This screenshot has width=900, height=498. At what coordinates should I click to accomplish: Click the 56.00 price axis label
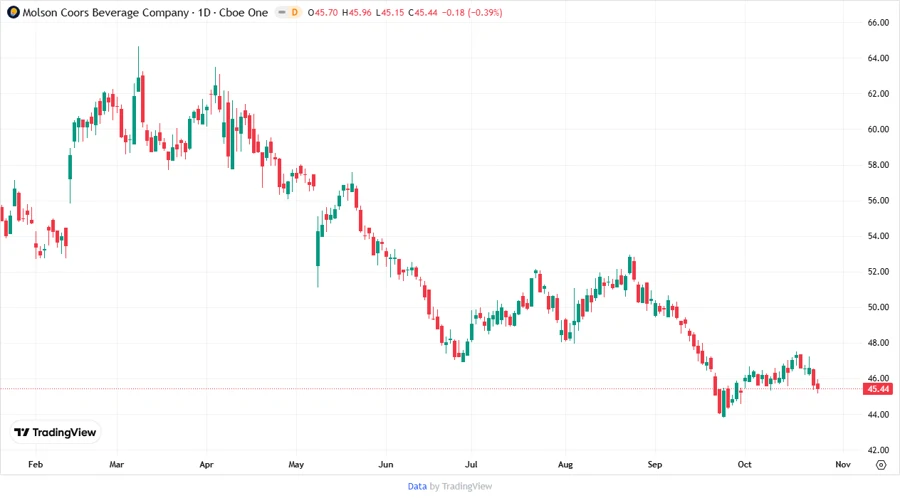click(x=878, y=200)
